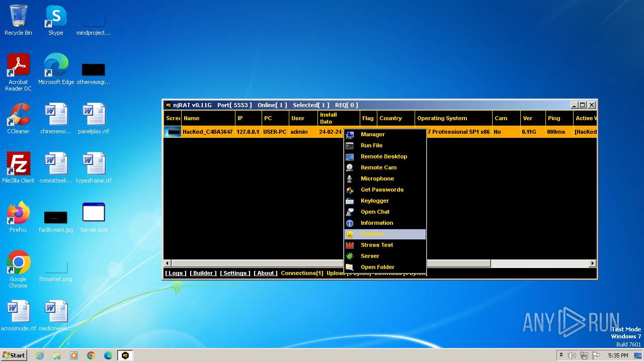Show hidden tray icons arrow
This screenshot has width=644, height=362.
click(561, 355)
